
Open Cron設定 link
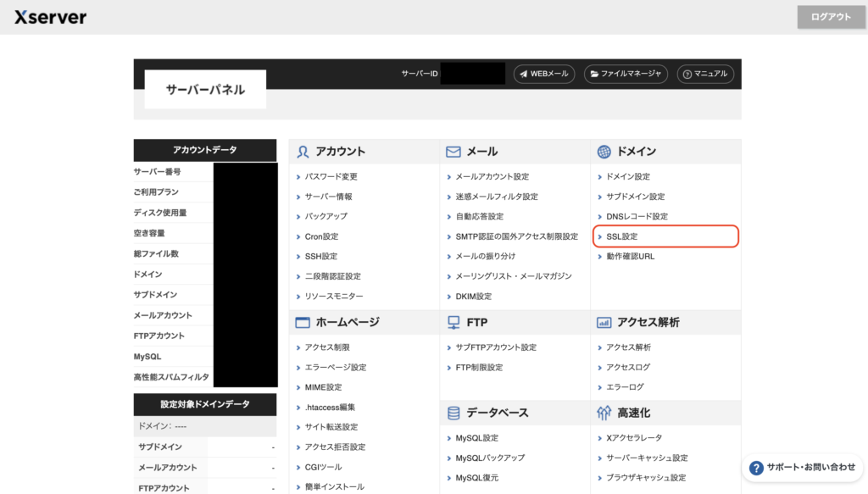coord(321,236)
